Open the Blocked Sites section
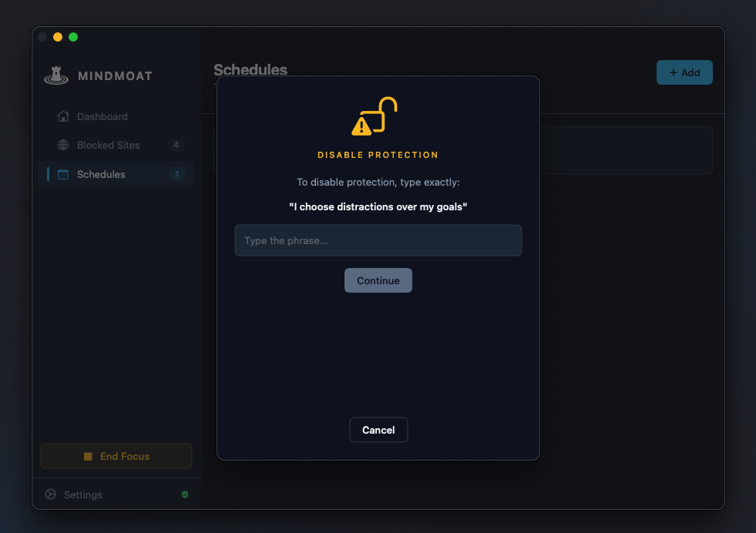This screenshot has height=533, width=756. click(x=108, y=145)
